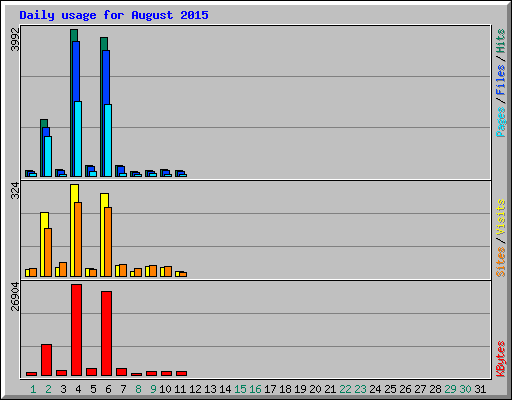Select the yellow Visits bar for day 4
This screenshot has height=400, width=512.
coord(74,230)
